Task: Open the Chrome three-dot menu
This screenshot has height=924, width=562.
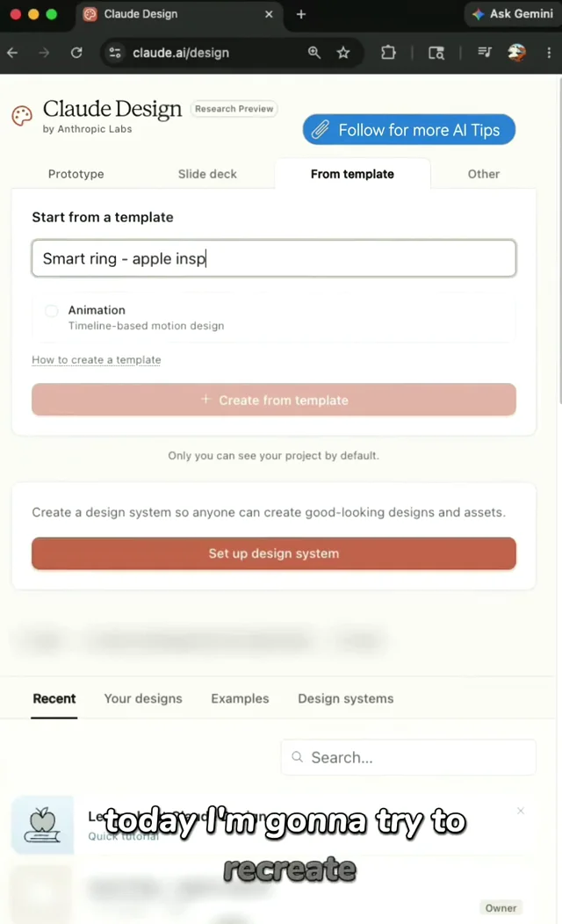Action: point(549,53)
